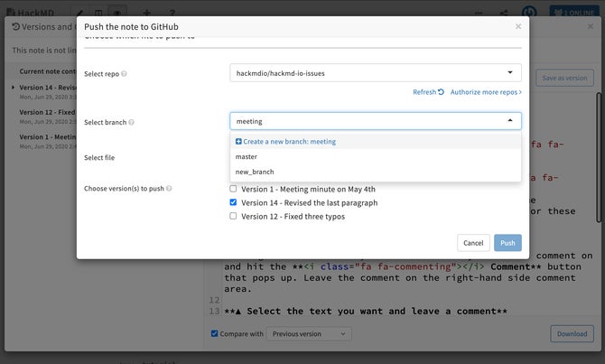Click the Refresh link
This screenshot has width=605, height=364.
[x=428, y=92]
